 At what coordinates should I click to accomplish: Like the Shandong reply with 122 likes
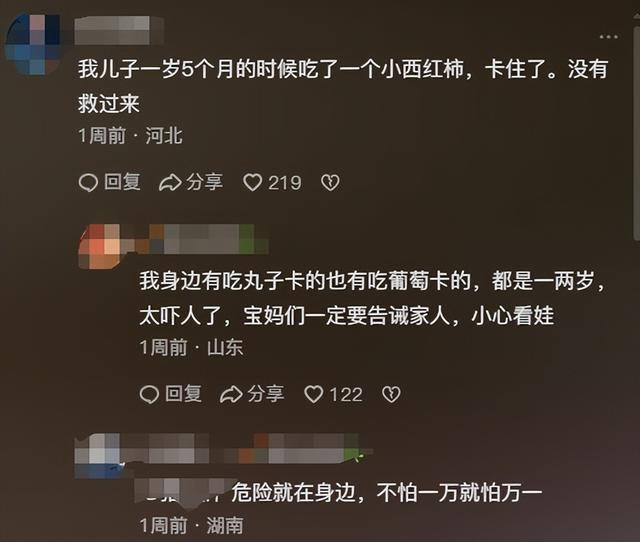pos(314,394)
